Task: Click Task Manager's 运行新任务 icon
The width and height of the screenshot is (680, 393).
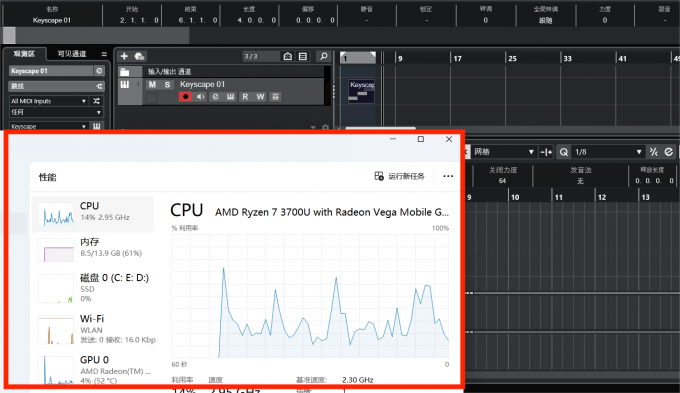Action: coord(379,176)
